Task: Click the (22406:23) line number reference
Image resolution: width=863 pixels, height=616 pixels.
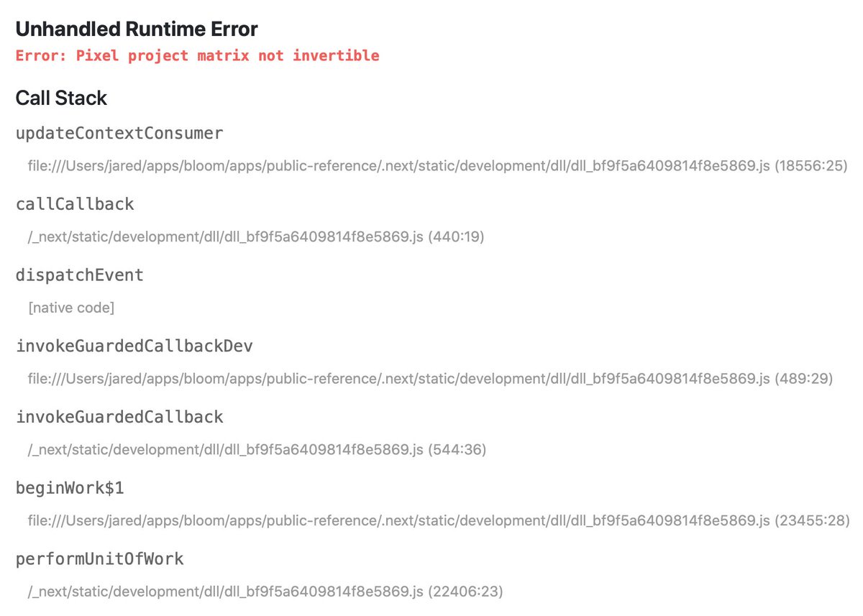Action: [x=465, y=592]
